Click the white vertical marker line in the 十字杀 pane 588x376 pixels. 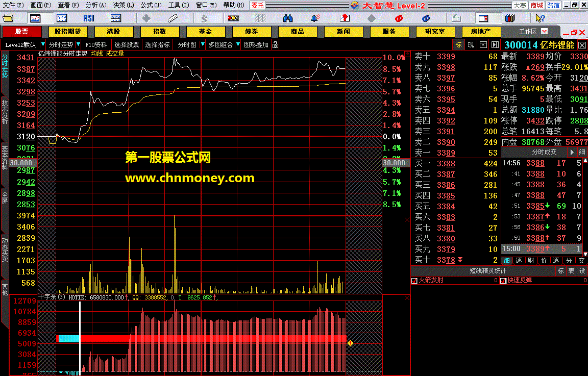(80, 337)
